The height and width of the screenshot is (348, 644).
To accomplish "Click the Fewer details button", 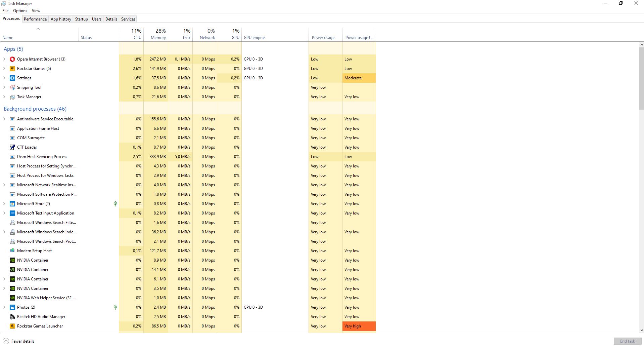I will (x=19, y=341).
